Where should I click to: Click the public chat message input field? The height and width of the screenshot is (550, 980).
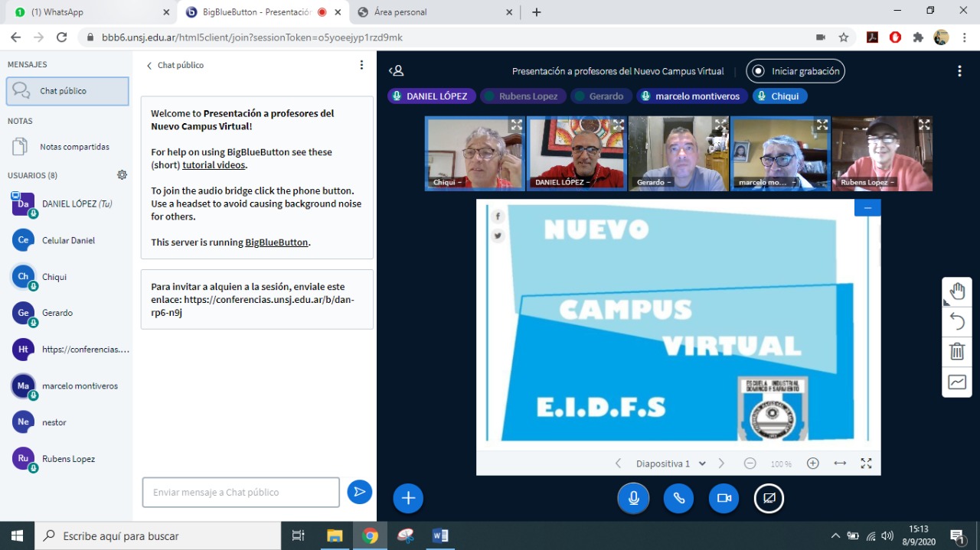coord(240,493)
